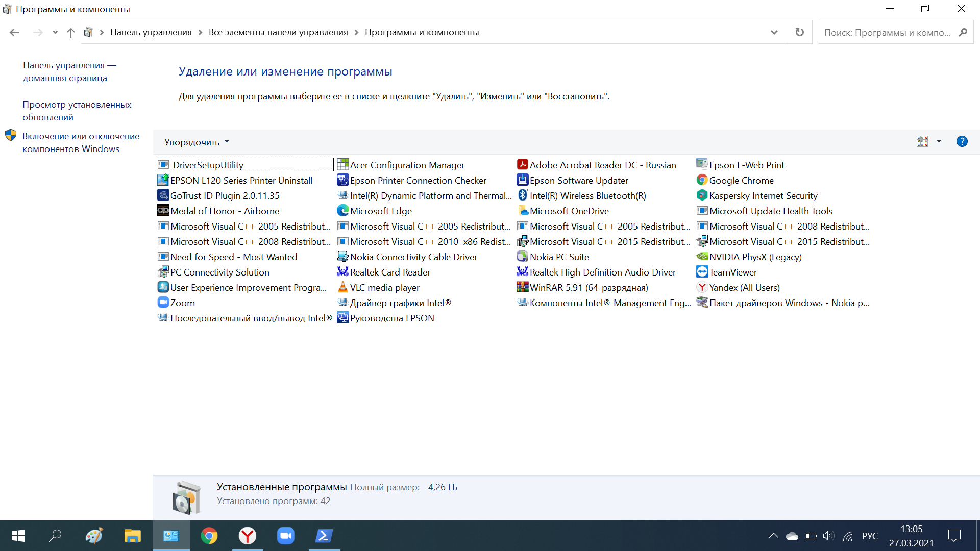Select the Adobe Acrobat Reader DC icon
Viewport: 980px width, 551px height.
pos(522,165)
